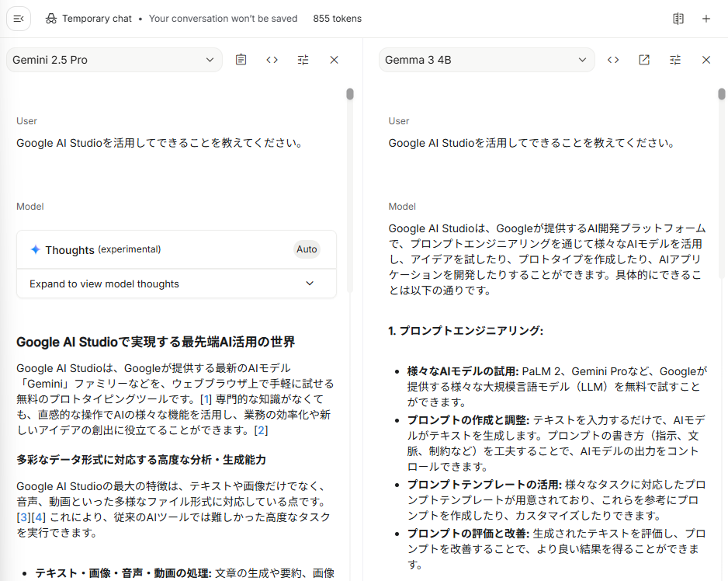Click bullet "テキスト・画像・音声・動画の処理:"

click(123, 573)
